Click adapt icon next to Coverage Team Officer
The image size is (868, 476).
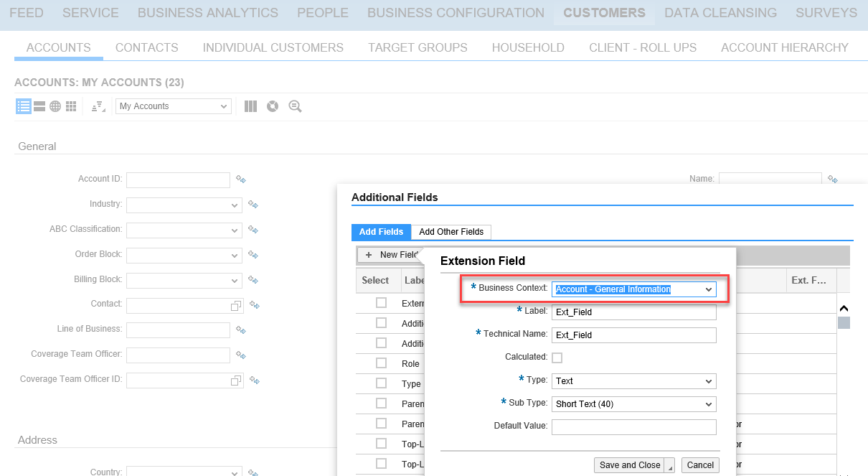coord(242,355)
